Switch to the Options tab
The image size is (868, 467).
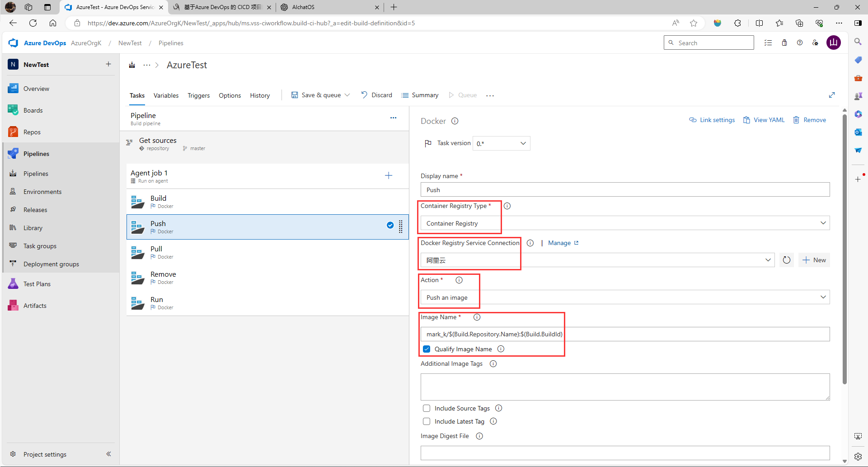click(230, 95)
